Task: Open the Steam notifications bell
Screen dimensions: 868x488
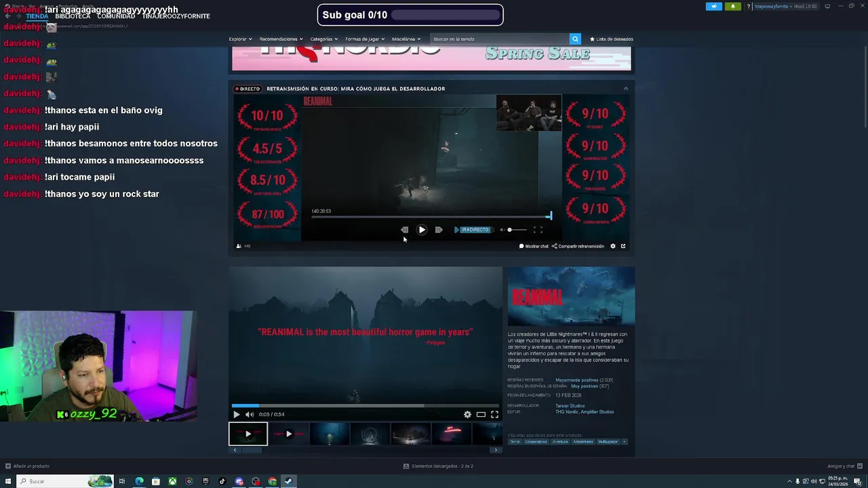Action: coord(733,6)
